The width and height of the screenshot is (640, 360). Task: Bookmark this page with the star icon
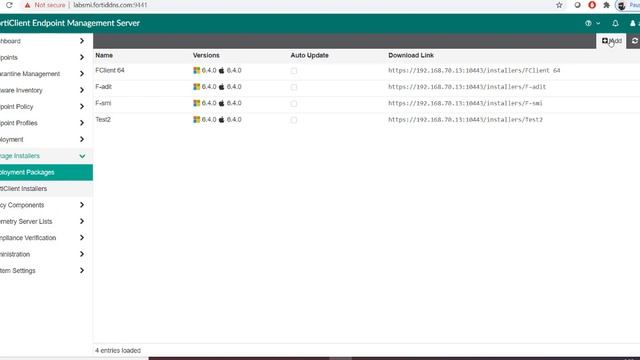coord(559,5)
